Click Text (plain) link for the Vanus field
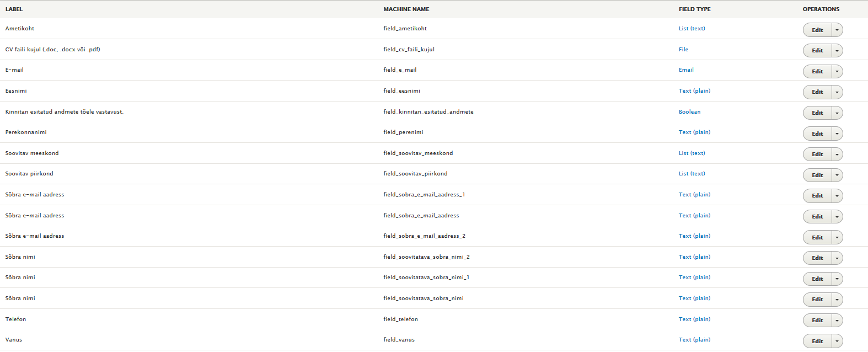Screen dimensions: 868x352 click(694, 340)
